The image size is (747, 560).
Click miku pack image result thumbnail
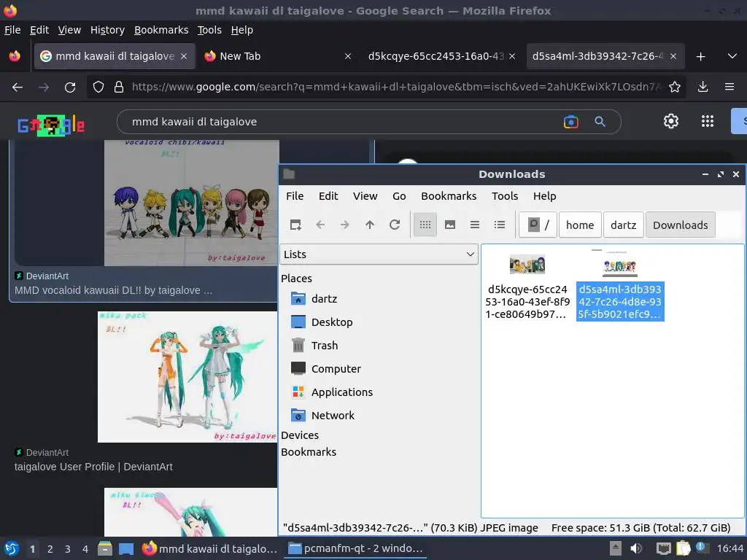(187, 377)
